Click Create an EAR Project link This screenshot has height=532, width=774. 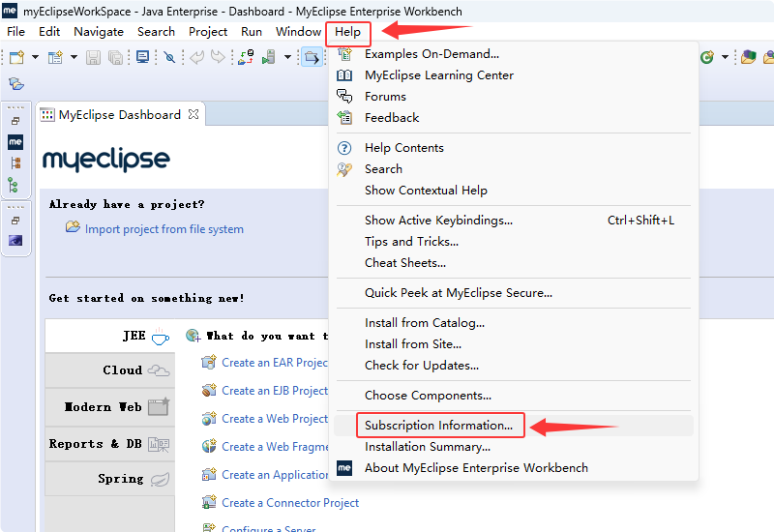pos(275,363)
